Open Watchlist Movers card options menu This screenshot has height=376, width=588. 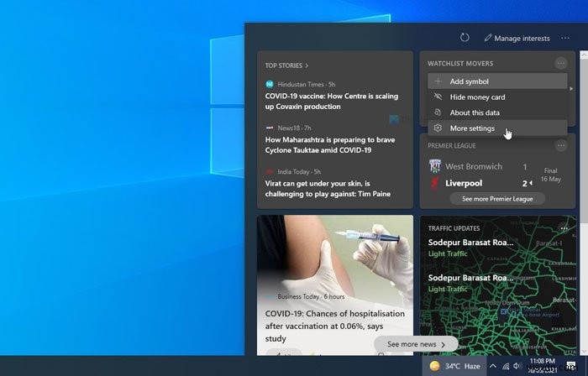coord(561,63)
